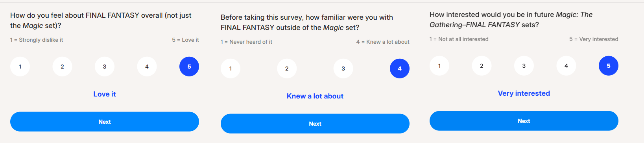Viewport: 644px width, 143px height.
Task: Select rating 1 for overall FINAL FANTASY feeling
Action: [20, 67]
